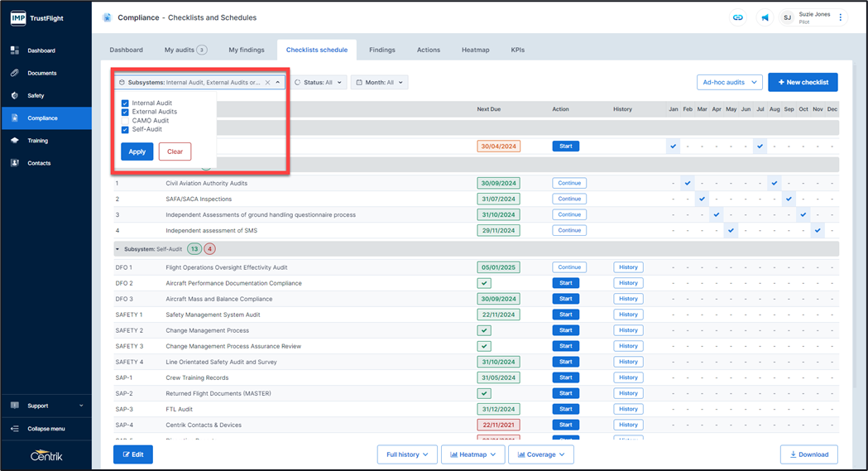Click the megaphone announcements icon

click(x=765, y=17)
